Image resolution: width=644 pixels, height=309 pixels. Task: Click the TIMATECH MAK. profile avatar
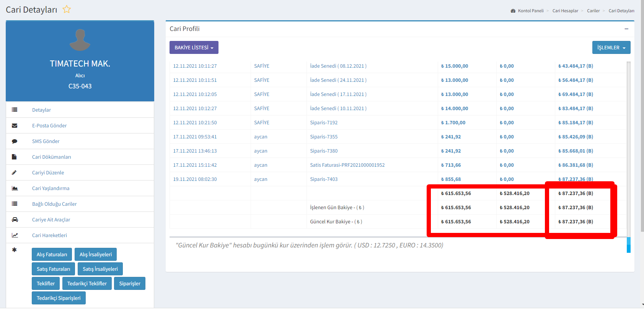point(80,40)
